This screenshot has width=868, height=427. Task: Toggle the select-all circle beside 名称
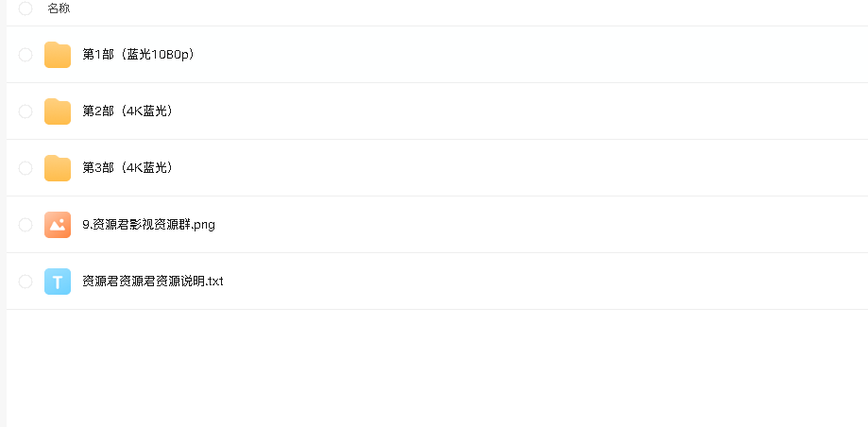26,9
